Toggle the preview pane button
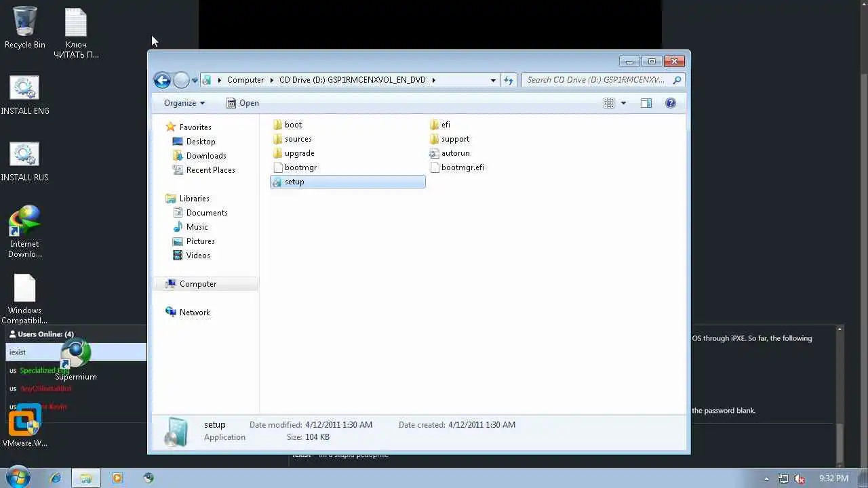 pos(646,103)
